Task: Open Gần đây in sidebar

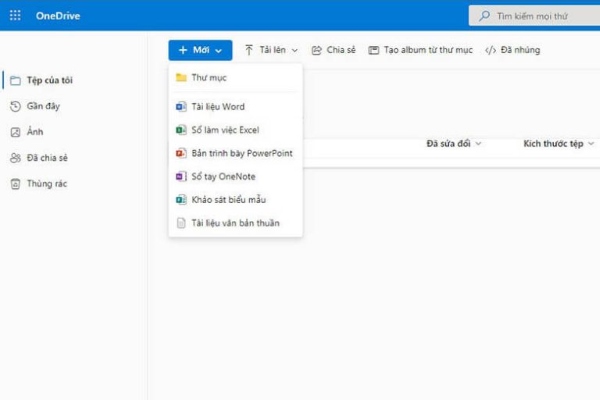Action: tap(41, 106)
